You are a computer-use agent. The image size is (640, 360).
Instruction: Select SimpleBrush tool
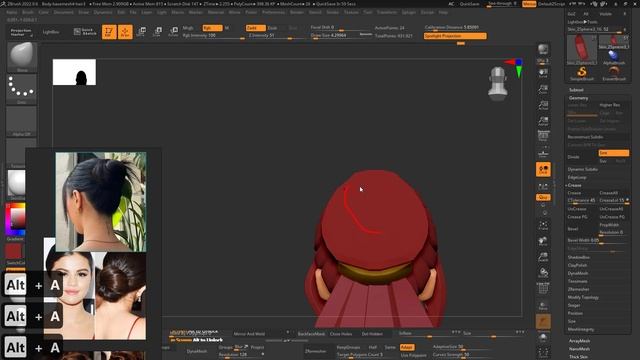coord(582,73)
